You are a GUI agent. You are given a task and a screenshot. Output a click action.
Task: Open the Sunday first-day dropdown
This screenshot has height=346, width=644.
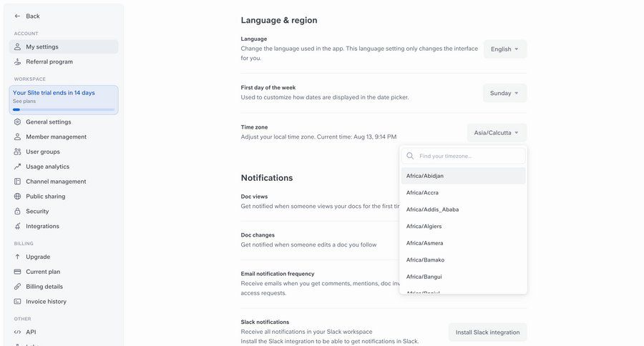click(x=505, y=93)
